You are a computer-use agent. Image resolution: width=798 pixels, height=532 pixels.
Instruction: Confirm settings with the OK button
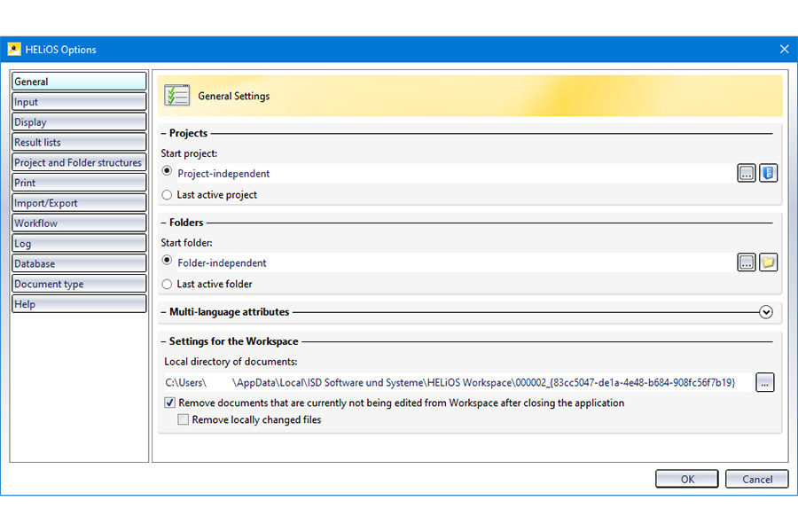(x=686, y=479)
